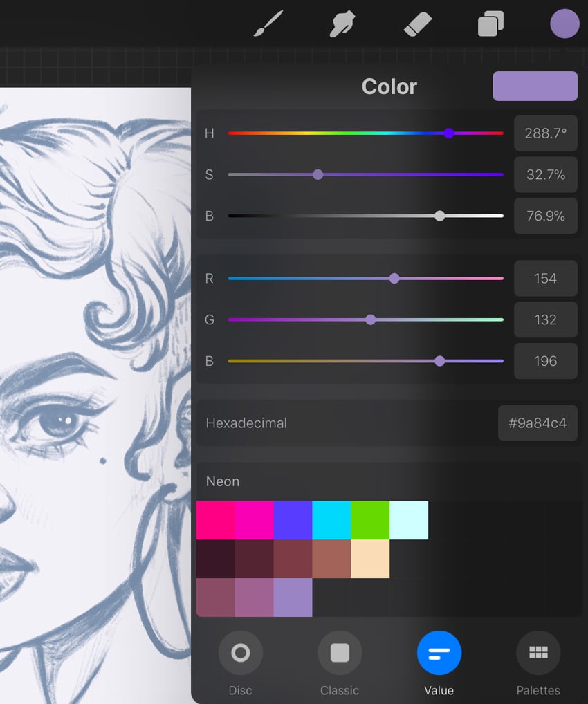Open the Palettes grid view
This screenshot has height=704, width=588.
point(538,652)
